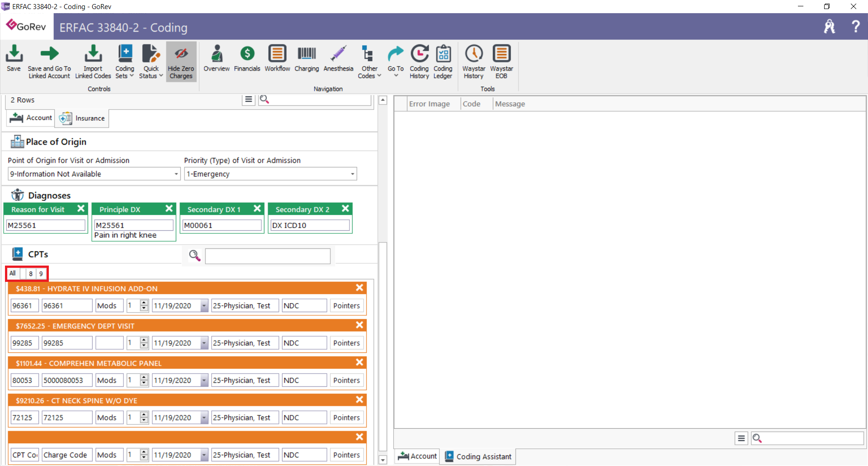Image resolution: width=868 pixels, height=466 pixels.
Task: Open the Workflow page
Action: coord(277,58)
